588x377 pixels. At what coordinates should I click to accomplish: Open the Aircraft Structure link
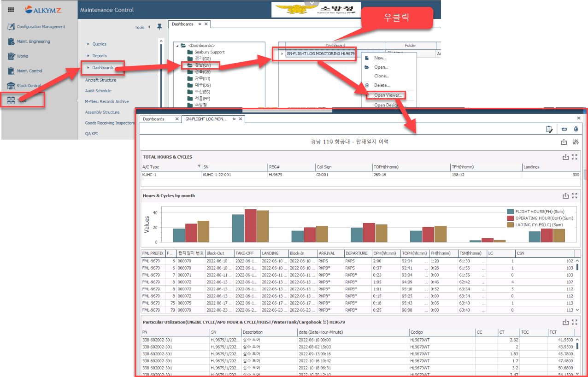pos(100,80)
